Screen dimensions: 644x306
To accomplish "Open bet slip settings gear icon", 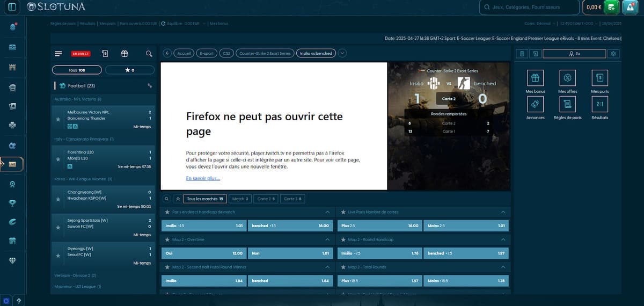I will 614,54.
